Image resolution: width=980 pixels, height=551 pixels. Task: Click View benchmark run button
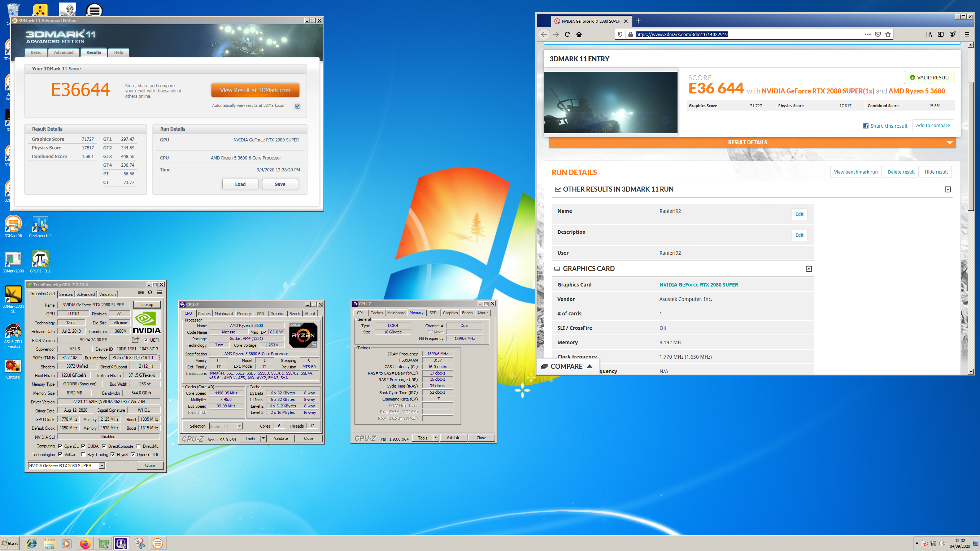(x=855, y=172)
